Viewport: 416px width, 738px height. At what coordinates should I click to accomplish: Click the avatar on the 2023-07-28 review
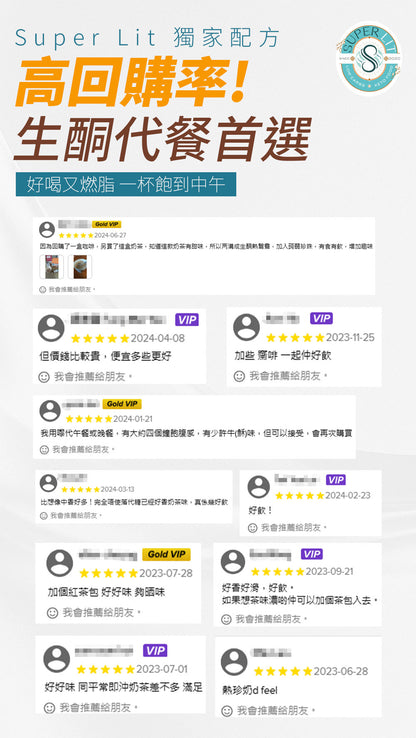point(60,562)
